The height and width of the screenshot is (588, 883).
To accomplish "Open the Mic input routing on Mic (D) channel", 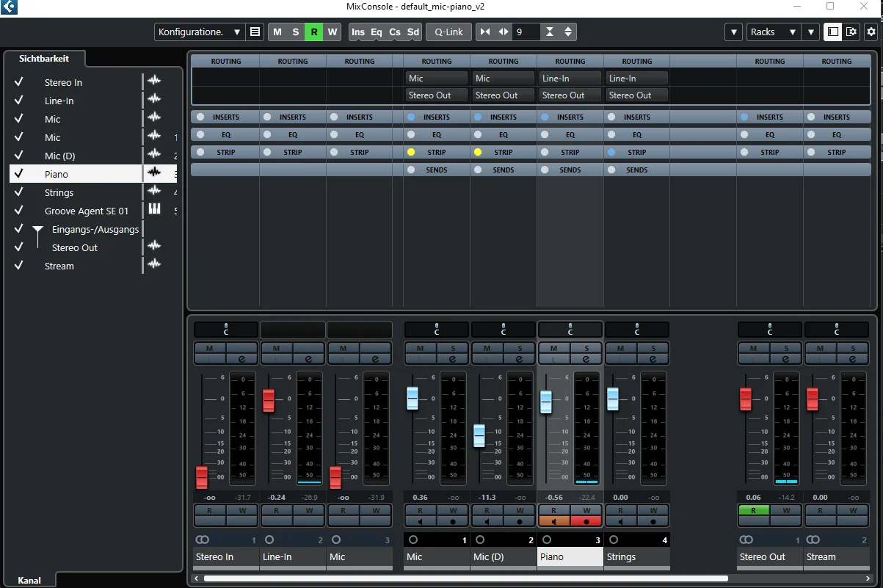I will (x=504, y=79).
